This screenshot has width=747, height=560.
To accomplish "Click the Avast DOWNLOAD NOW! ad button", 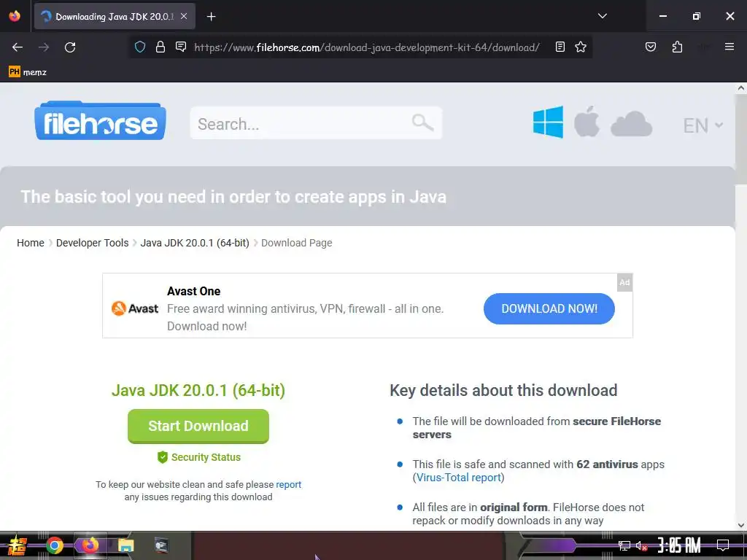I will pos(549,308).
